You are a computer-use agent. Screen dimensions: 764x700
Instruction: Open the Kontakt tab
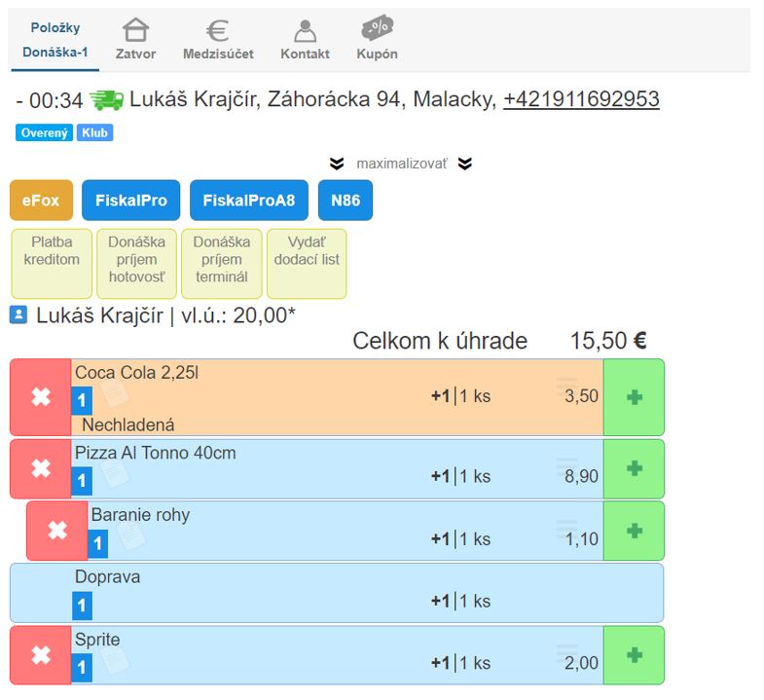[305, 39]
